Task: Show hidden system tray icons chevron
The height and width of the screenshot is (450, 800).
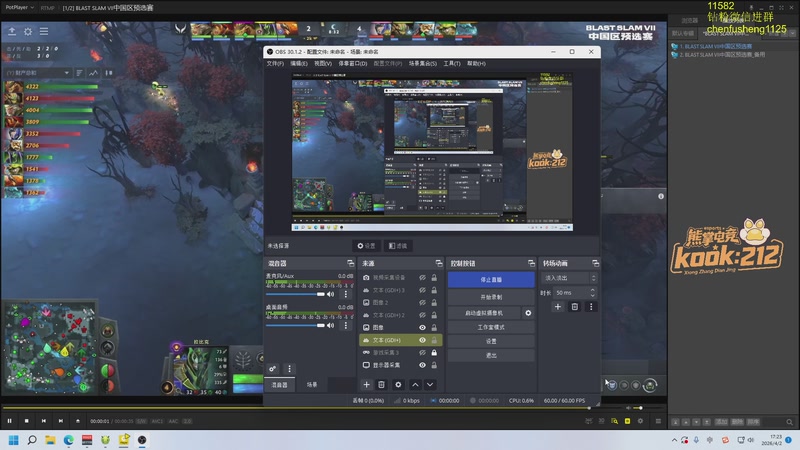Action: 674,440
